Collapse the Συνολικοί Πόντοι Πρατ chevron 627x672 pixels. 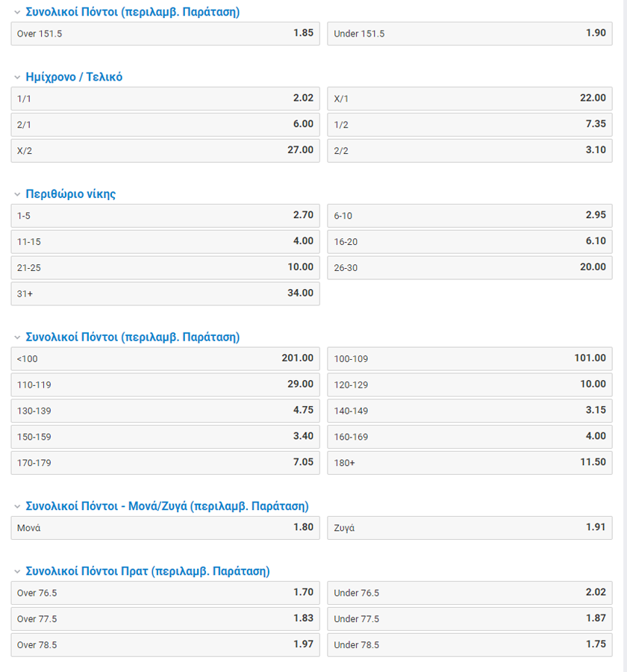click(x=17, y=571)
